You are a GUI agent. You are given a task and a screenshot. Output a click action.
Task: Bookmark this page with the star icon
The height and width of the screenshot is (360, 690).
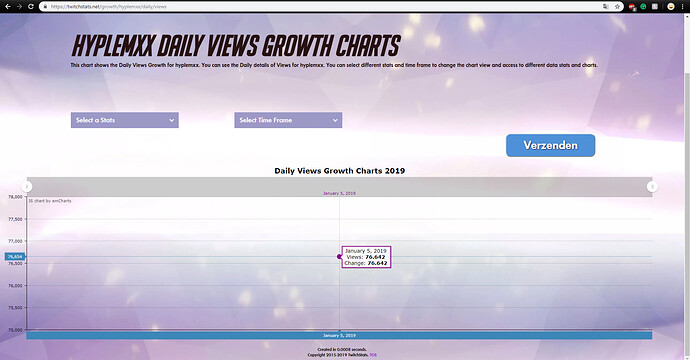tap(617, 7)
